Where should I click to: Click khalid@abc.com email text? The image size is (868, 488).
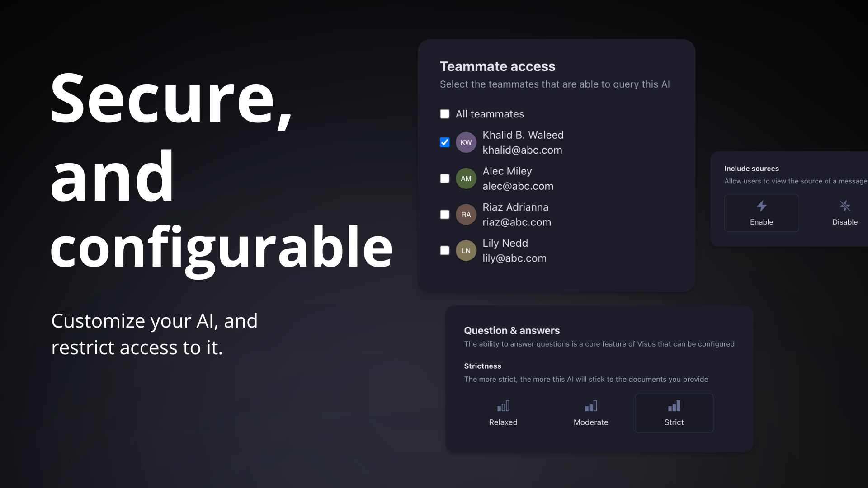pyautogui.click(x=522, y=150)
